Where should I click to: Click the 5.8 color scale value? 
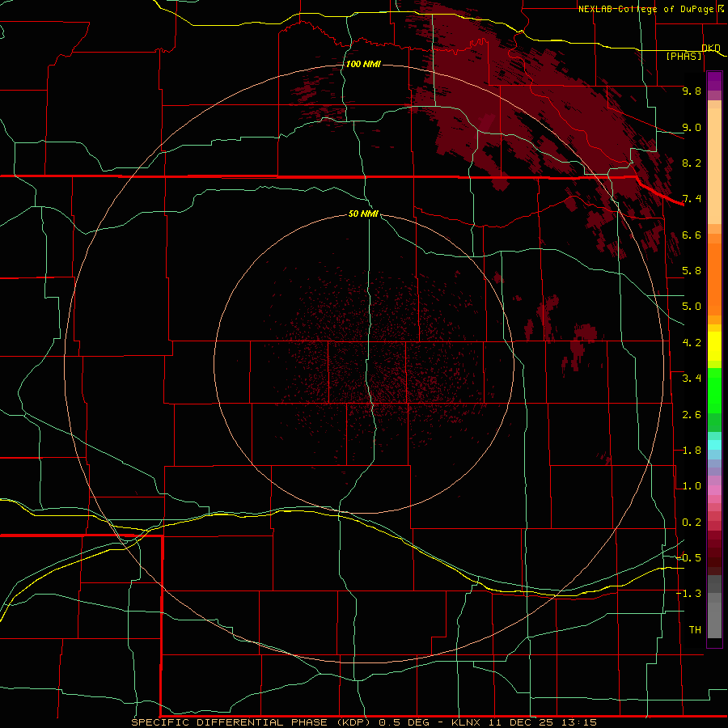coord(692,271)
